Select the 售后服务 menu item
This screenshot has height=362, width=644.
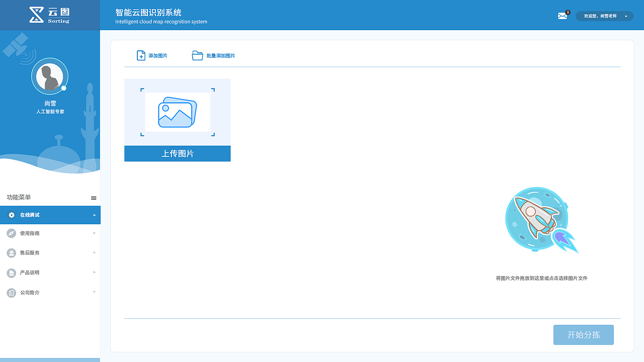coord(50,253)
